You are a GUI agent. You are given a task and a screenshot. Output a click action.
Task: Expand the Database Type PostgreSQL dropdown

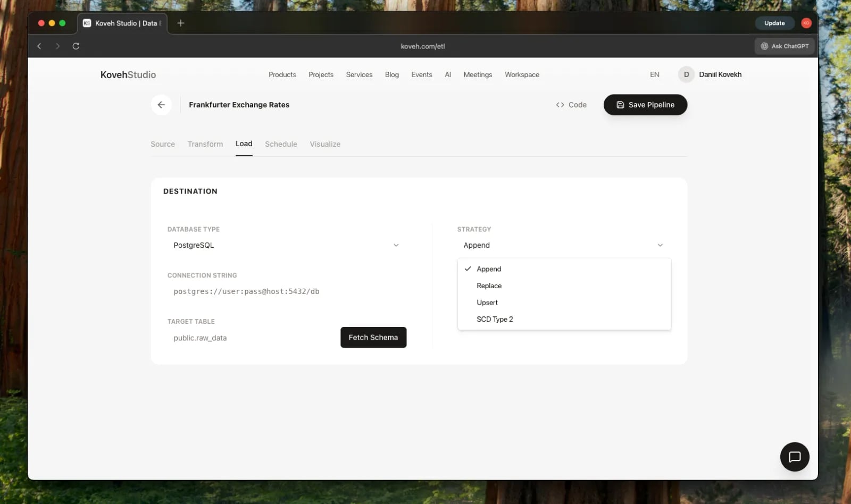click(286, 245)
